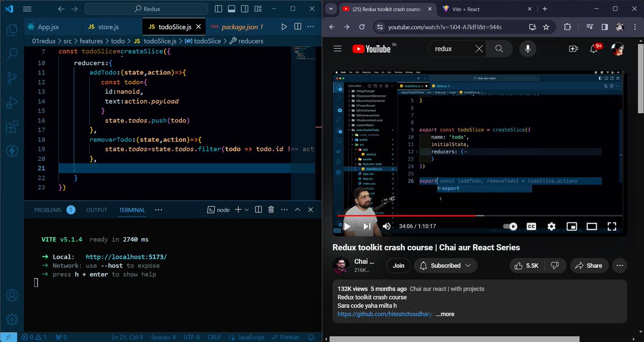Open Chrome three-dot menu
644x342 pixels.
click(x=634, y=27)
